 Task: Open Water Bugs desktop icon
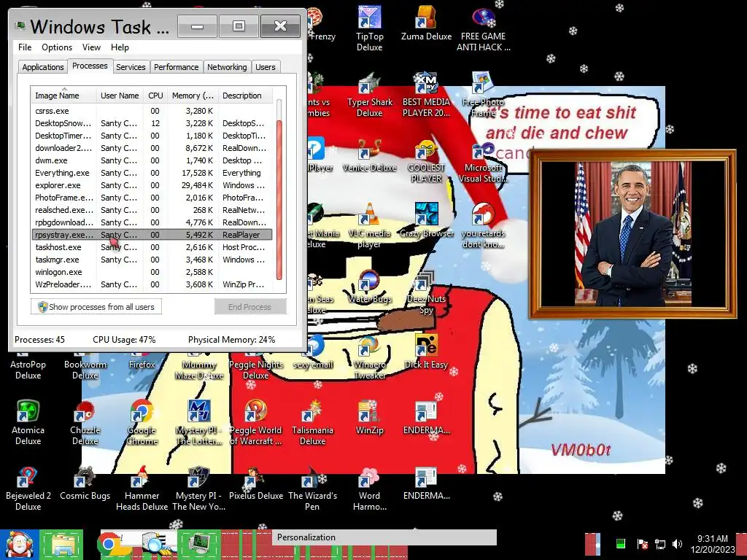(369, 287)
